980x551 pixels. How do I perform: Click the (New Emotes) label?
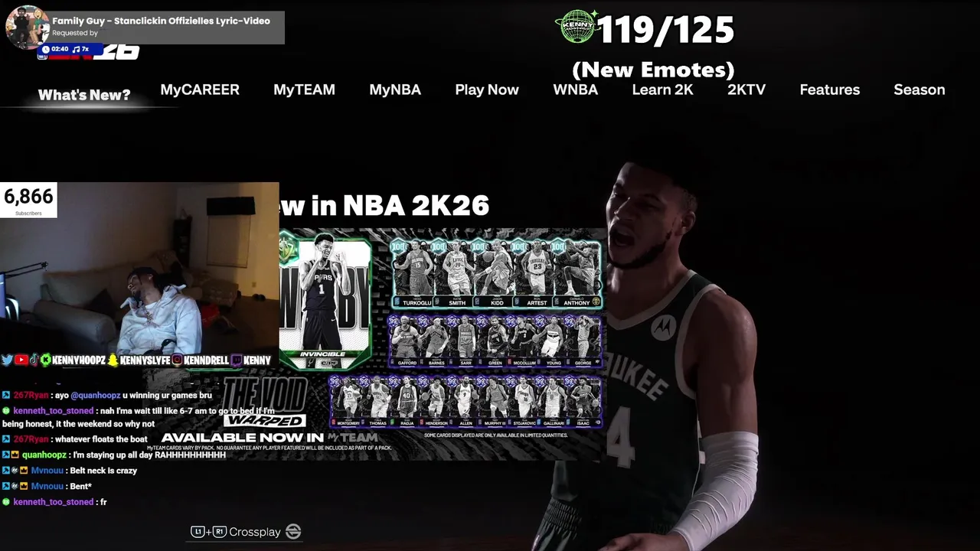(x=653, y=70)
